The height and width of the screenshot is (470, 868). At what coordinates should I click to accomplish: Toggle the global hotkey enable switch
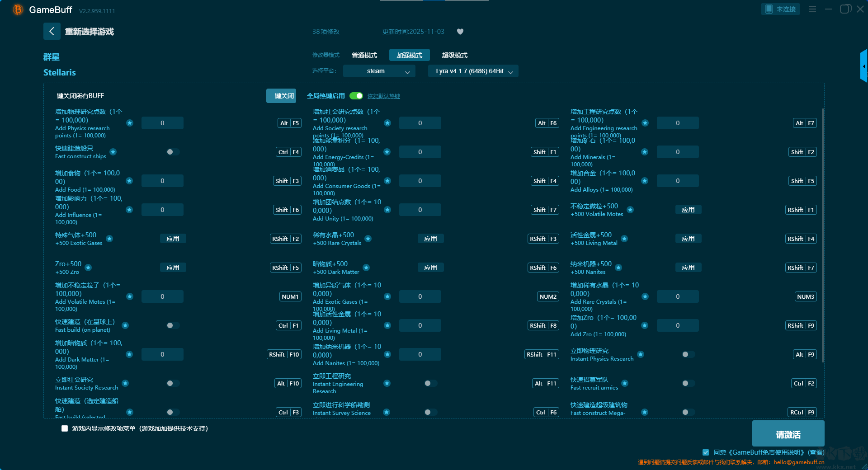pos(356,96)
